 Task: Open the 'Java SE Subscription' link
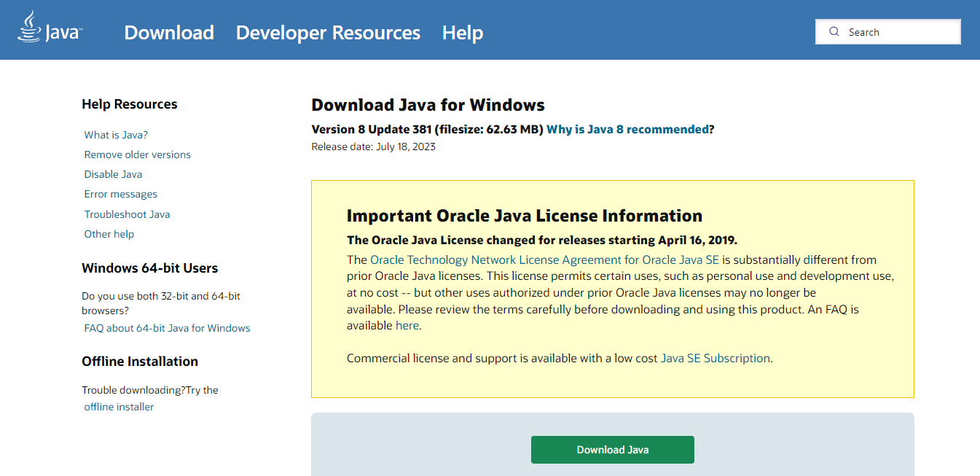[715, 358]
